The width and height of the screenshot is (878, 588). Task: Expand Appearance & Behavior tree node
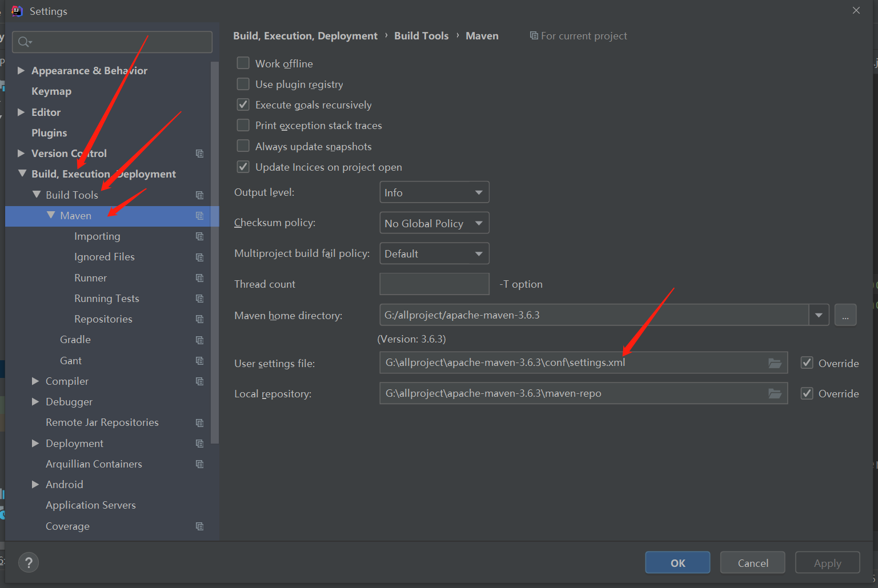pyautogui.click(x=21, y=70)
